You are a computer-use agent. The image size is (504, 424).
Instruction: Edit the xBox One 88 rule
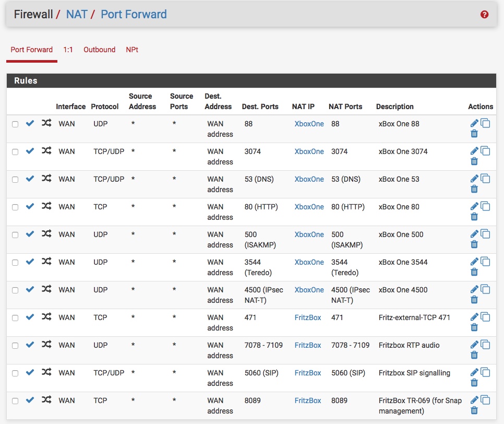(x=474, y=123)
